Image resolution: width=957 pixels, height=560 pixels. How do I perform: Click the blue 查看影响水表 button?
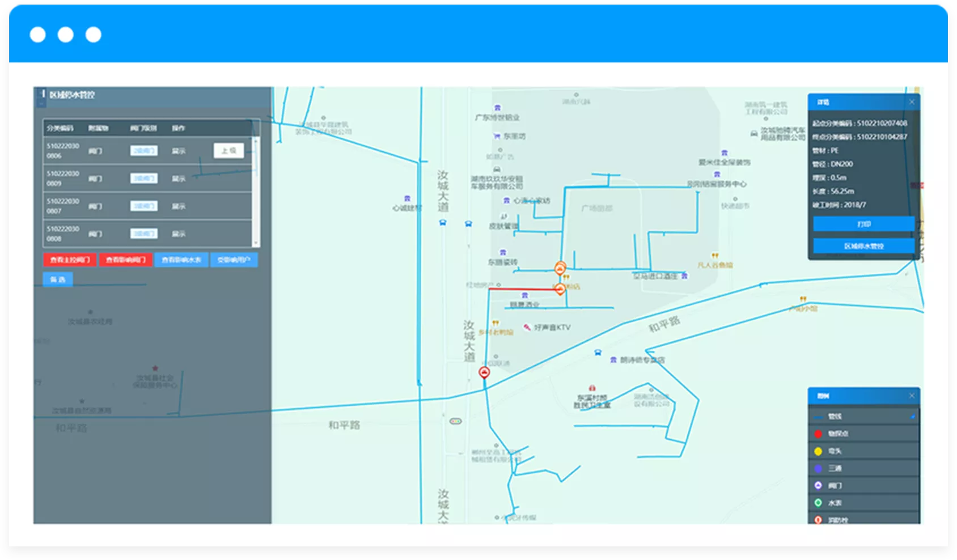(x=181, y=260)
